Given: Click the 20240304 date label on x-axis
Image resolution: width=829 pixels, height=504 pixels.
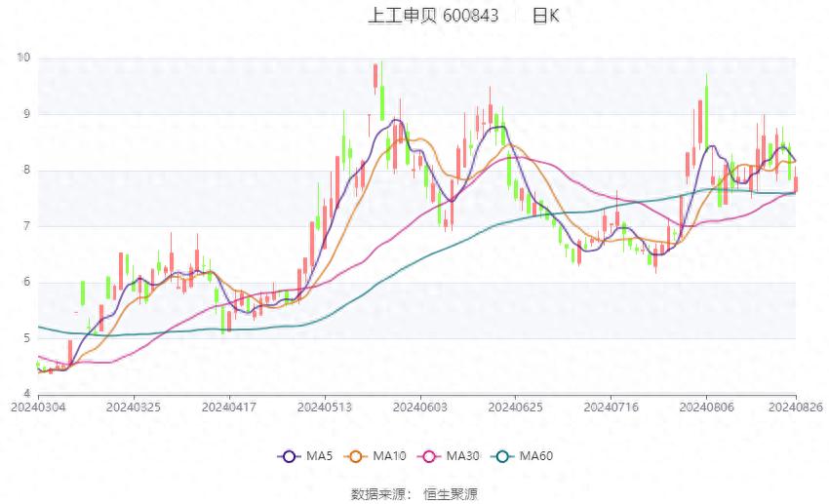Looking at the screenshot, I should [37, 407].
